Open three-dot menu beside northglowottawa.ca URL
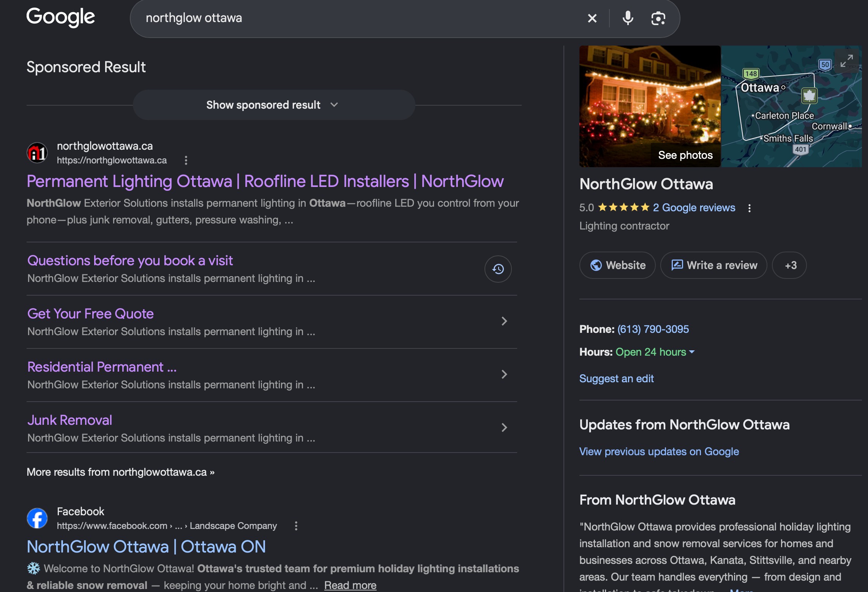868x592 pixels. [x=186, y=160]
